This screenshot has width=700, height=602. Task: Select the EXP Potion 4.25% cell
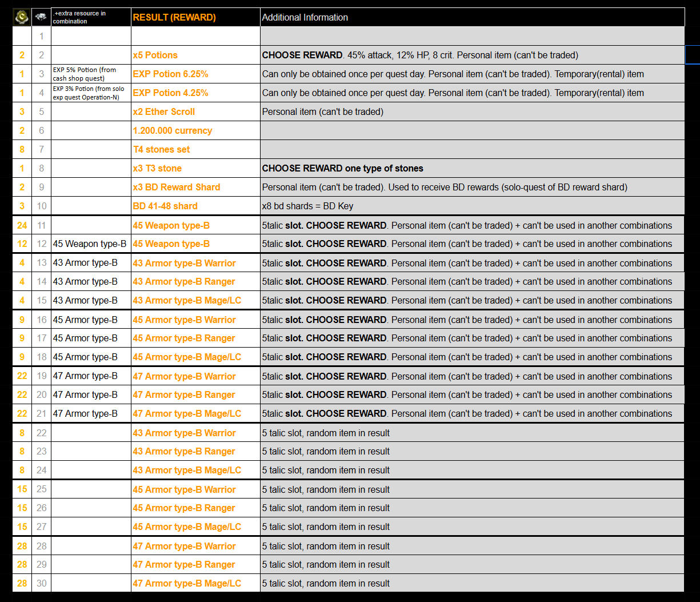pyautogui.click(x=170, y=93)
